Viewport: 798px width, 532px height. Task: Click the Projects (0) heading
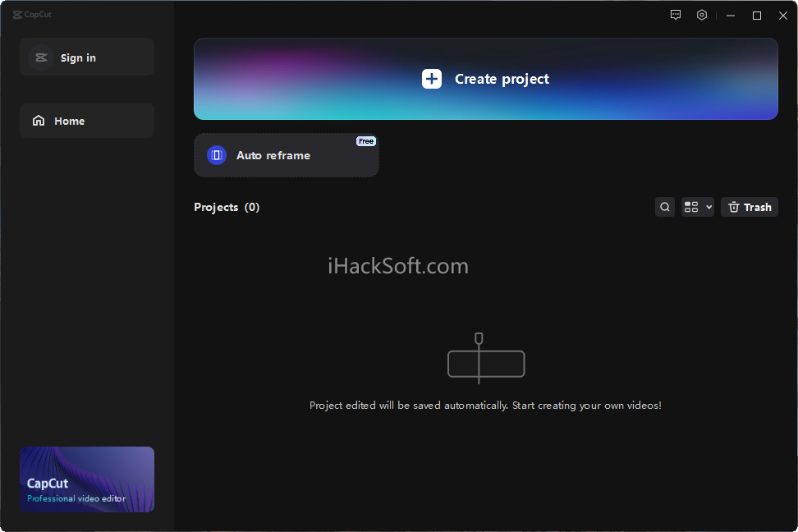[227, 207]
